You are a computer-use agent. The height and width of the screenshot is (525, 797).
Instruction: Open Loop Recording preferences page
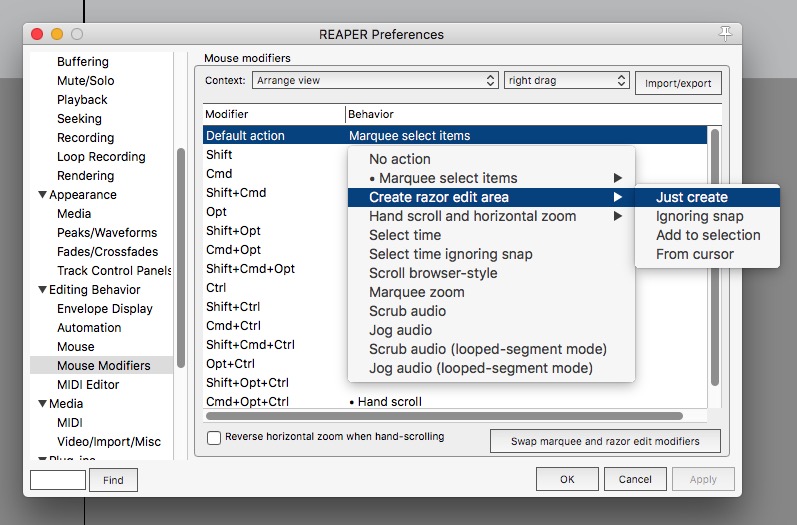click(x=101, y=157)
